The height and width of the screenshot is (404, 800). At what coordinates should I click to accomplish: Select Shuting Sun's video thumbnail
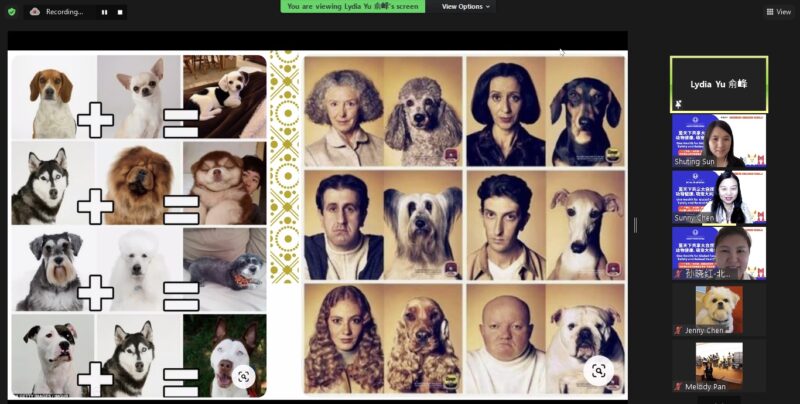tap(719, 141)
